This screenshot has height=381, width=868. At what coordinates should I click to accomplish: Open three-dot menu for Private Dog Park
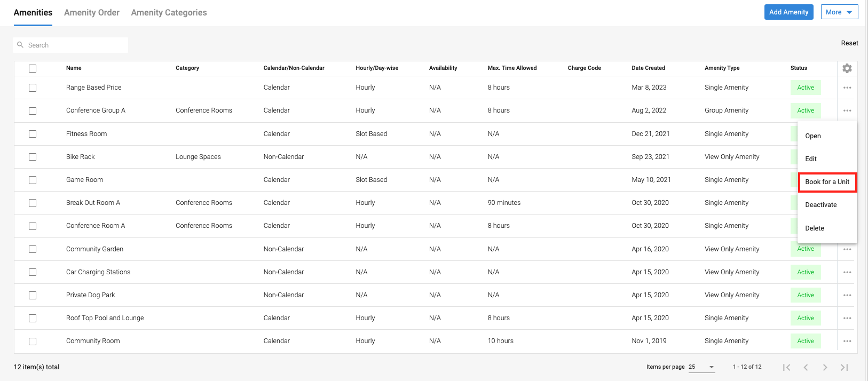(x=847, y=295)
